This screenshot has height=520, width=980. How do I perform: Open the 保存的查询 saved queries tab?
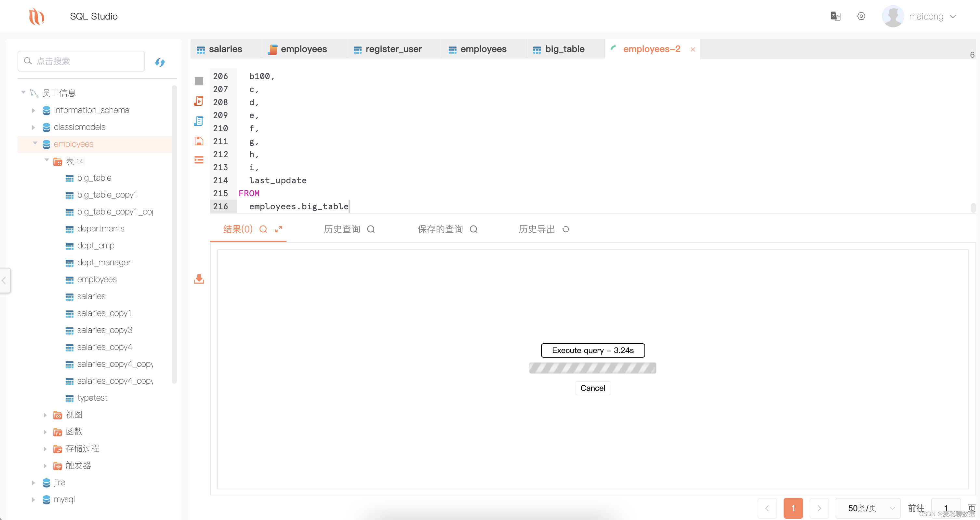click(x=440, y=229)
